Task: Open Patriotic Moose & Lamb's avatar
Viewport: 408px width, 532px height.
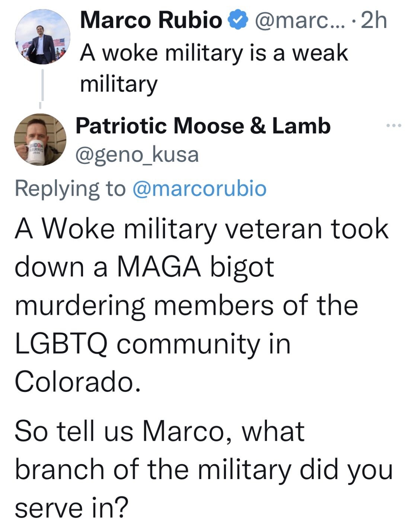Action: click(40, 139)
